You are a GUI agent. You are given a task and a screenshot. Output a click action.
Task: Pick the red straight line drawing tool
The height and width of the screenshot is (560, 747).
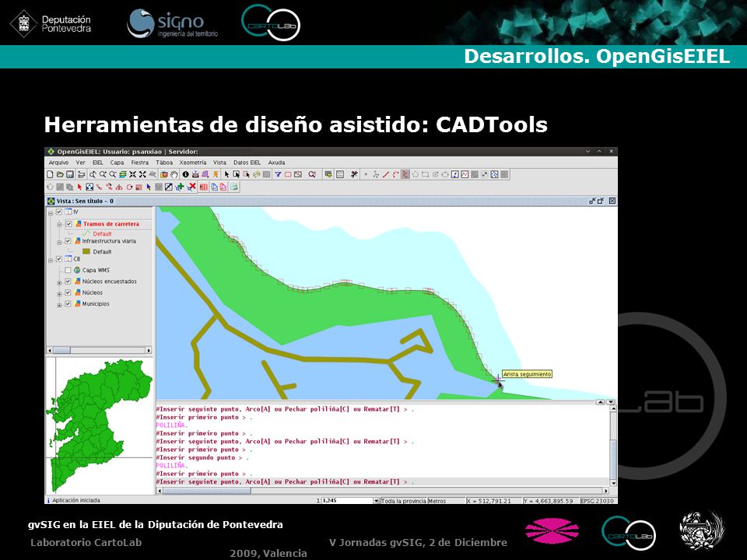click(386, 174)
